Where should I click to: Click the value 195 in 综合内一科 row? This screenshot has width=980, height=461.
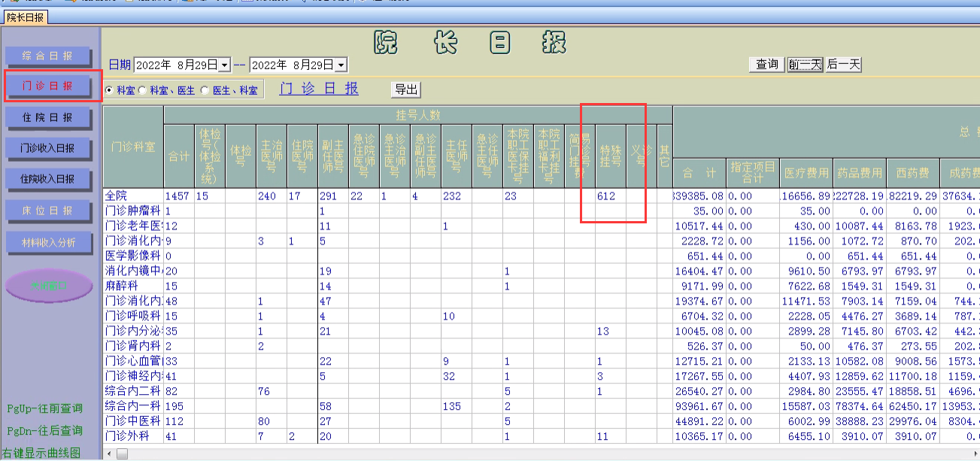[x=179, y=407]
